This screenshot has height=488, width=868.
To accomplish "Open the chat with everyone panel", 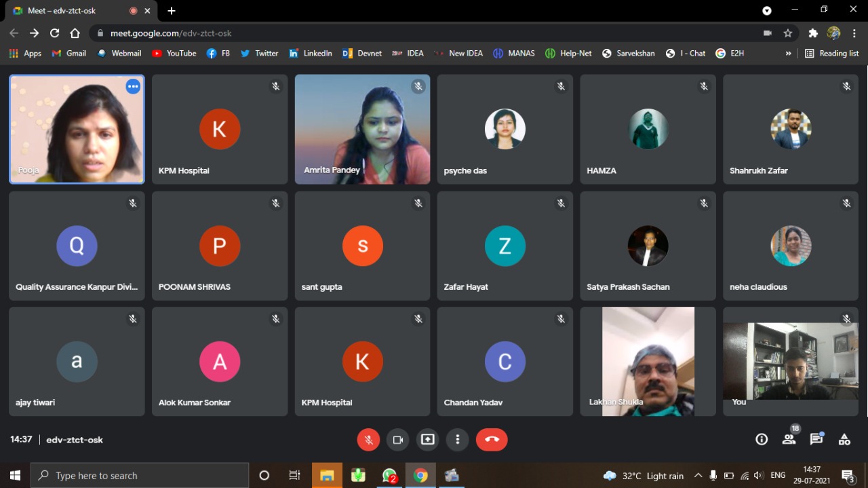I will (816, 440).
